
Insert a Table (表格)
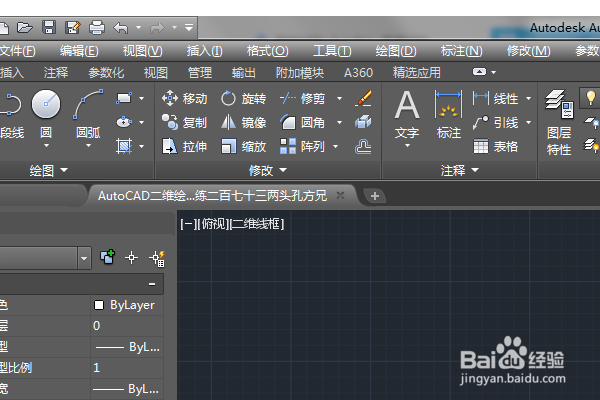495,146
